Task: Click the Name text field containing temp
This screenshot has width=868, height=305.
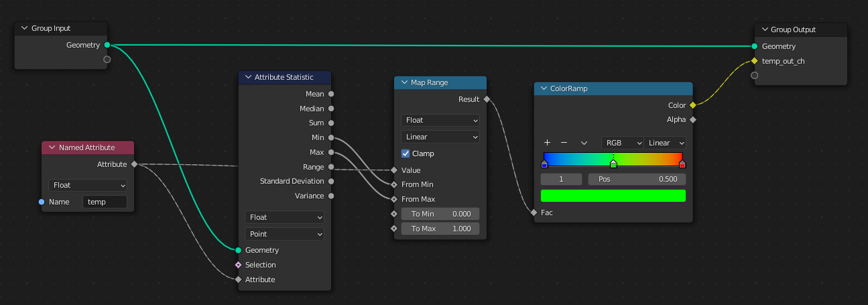Action: tap(105, 202)
